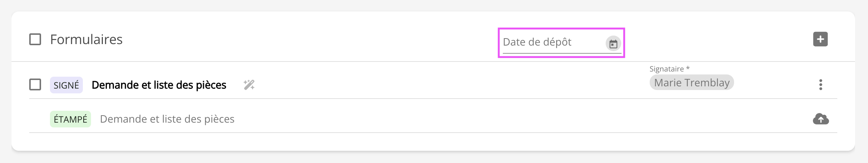Toggle the Formulaires select-all checkbox
Viewport: 868px width, 163px height.
(x=35, y=39)
